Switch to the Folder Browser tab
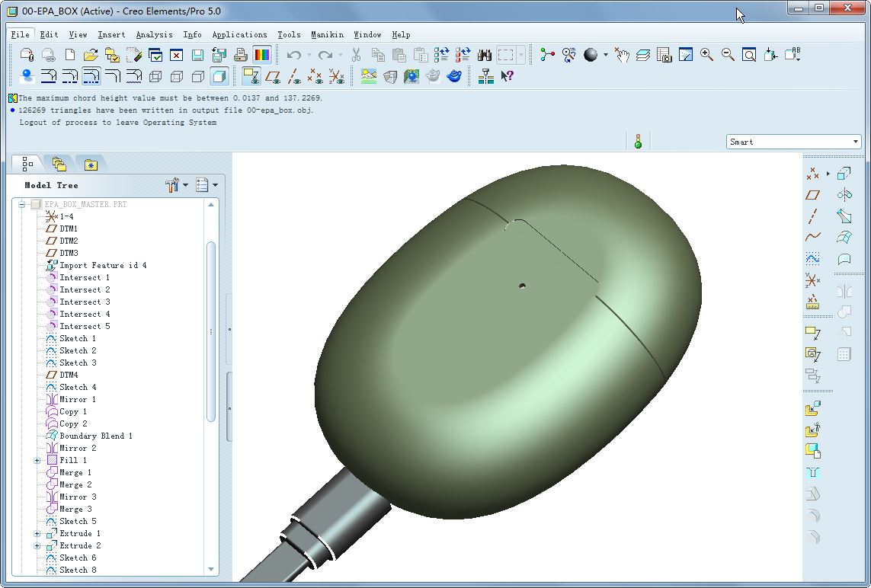Screen dimensions: 871x588 (59, 165)
